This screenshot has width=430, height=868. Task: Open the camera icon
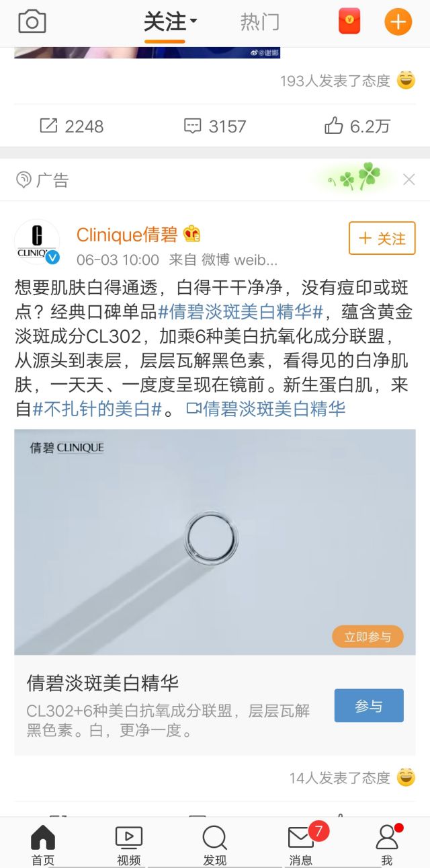click(32, 22)
